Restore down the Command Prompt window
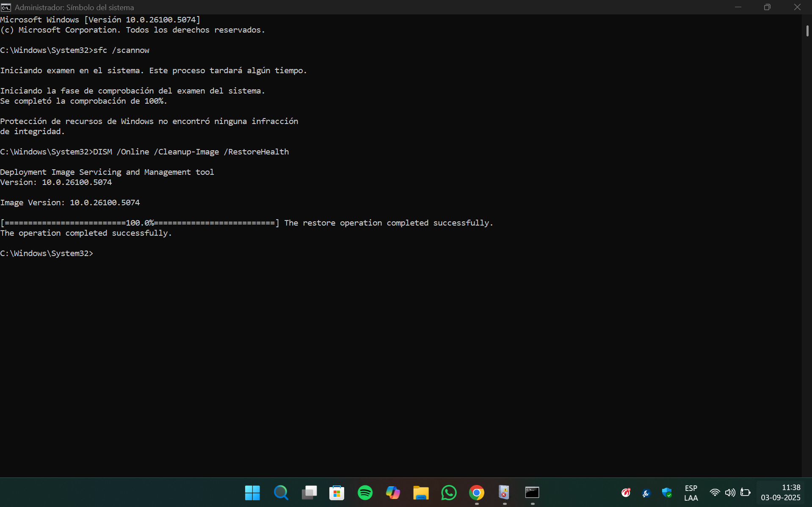The width and height of the screenshot is (812, 507). [767, 7]
